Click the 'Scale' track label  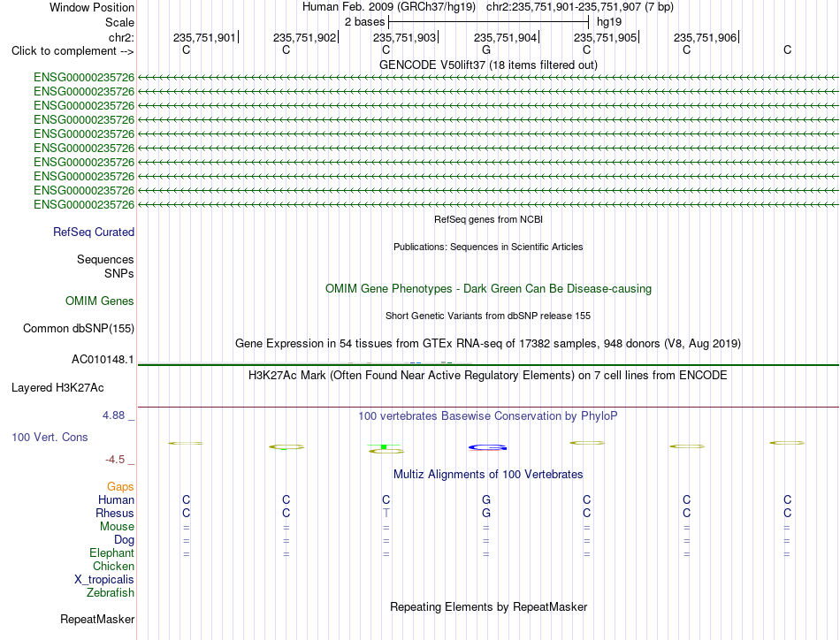pyautogui.click(x=119, y=22)
